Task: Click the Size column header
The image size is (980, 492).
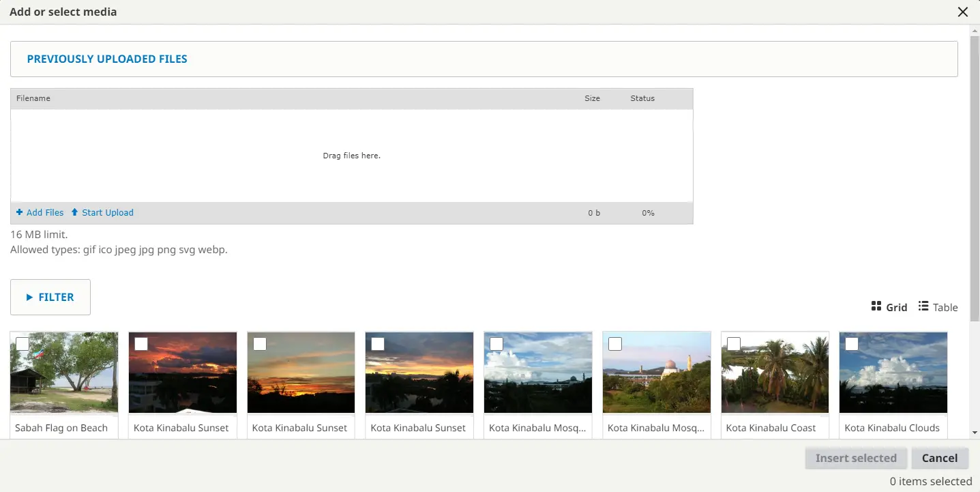Action: pyautogui.click(x=592, y=98)
